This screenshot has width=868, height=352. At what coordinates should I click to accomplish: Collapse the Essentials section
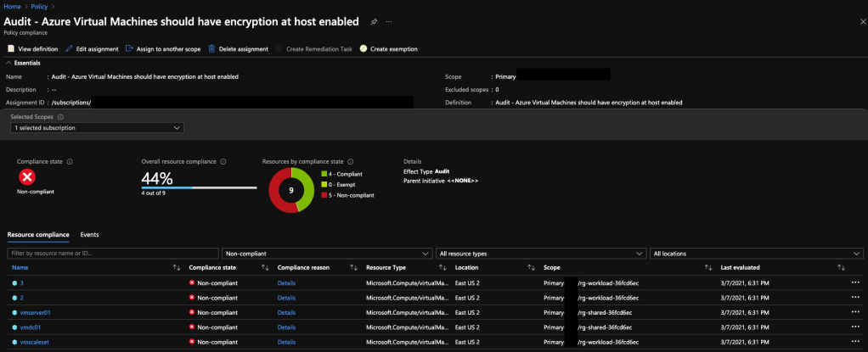coord(8,63)
